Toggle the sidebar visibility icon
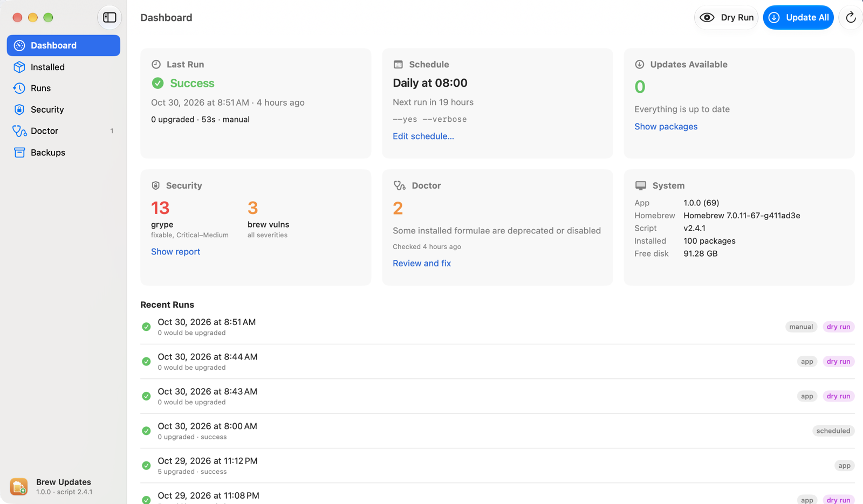The image size is (863, 504). click(109, 17)
